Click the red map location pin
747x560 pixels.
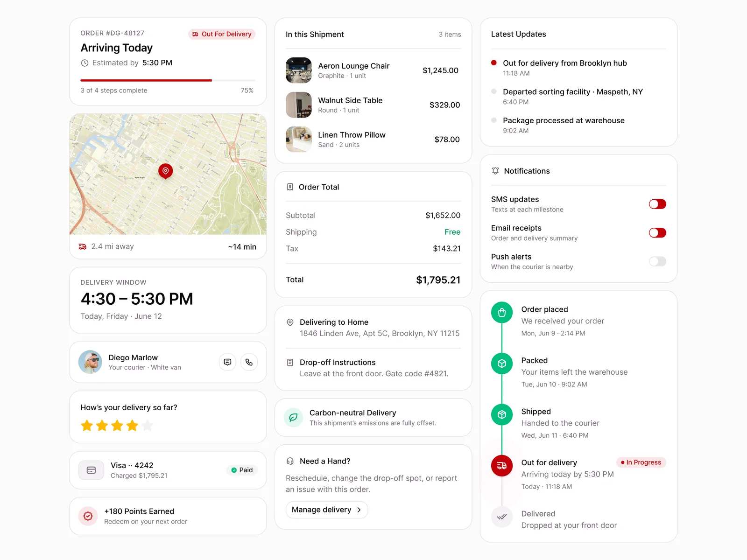[165, 171]
